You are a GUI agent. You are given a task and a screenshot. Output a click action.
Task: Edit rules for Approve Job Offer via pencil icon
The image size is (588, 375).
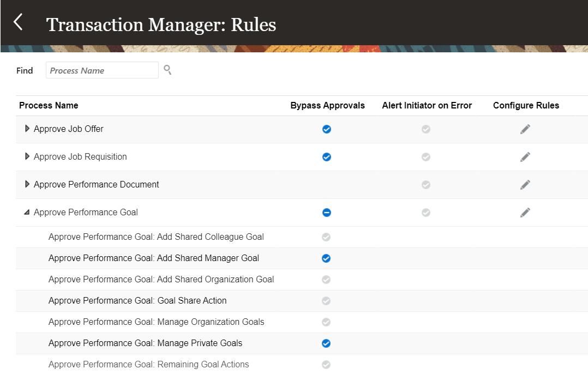coord(525,129)
